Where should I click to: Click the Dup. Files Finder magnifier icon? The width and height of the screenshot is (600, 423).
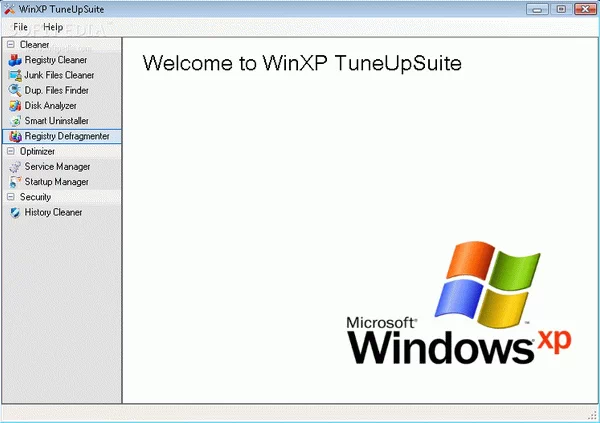point(15,90)
